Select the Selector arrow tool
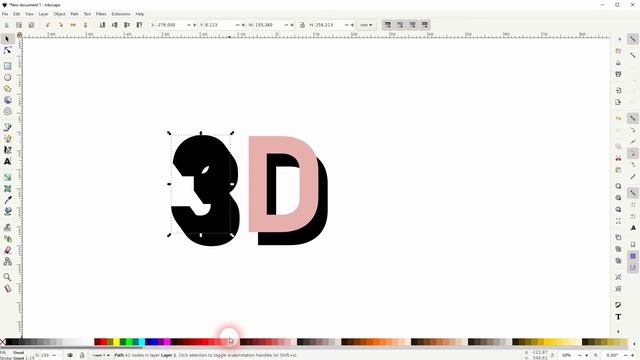This screenshot has width=640, height=360. coord(7,39)
